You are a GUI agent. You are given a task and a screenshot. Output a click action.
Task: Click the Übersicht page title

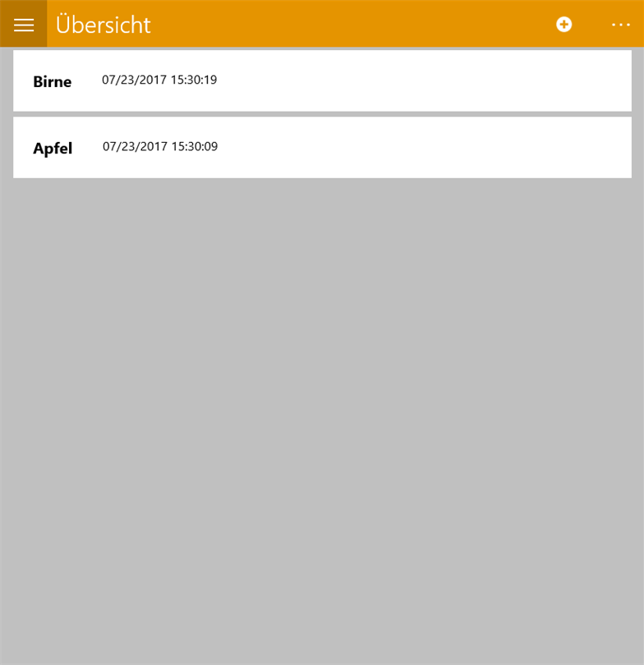coord(103,24)
